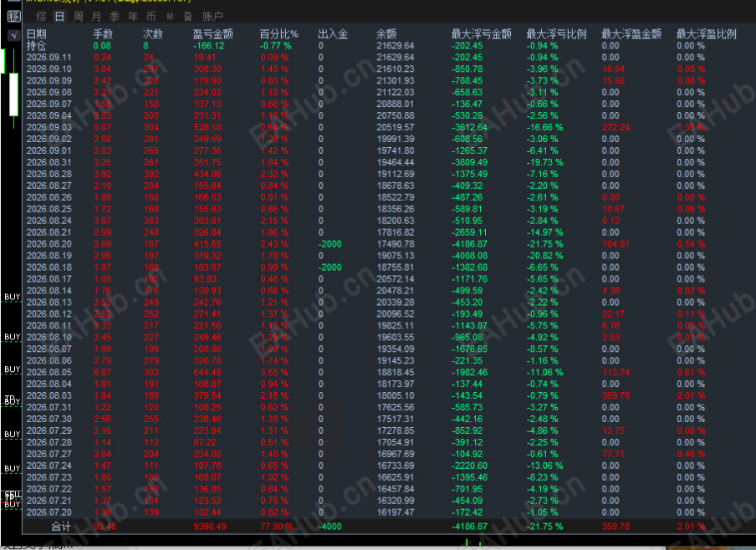Click balance value 21629.64 in 持仓 row

tap(396, 46)
